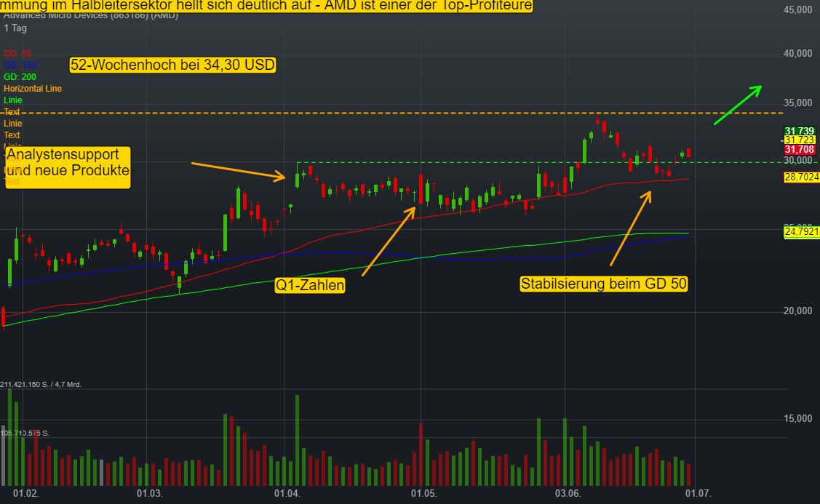The width and height of the screenshot is (820, 504).
Task: Click the 01.02. date label
Action: coord(25,493)
